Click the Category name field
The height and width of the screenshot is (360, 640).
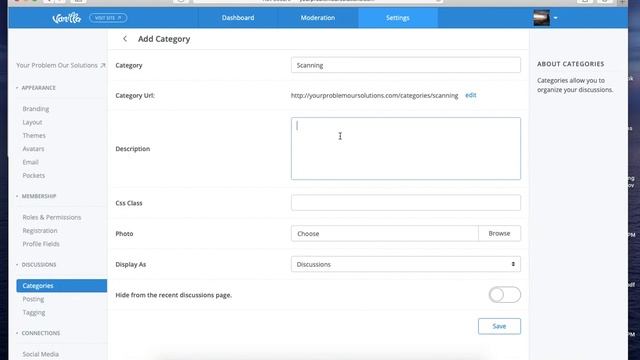406,65
